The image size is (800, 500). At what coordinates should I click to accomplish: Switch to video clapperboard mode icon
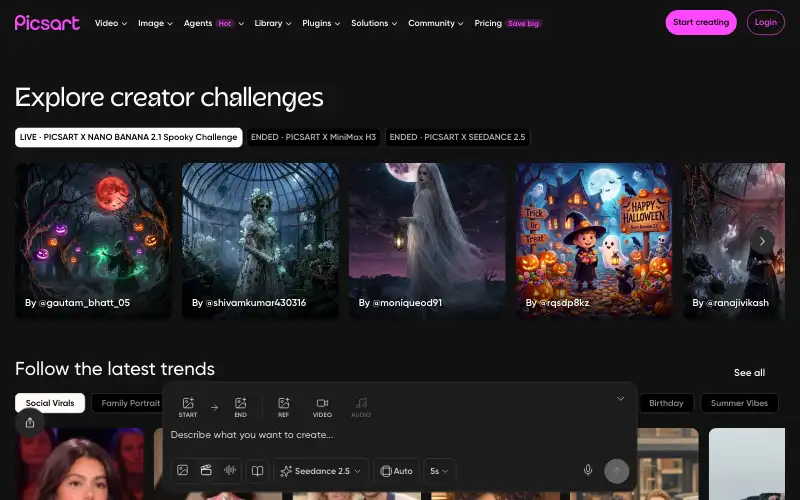(206, 470)
